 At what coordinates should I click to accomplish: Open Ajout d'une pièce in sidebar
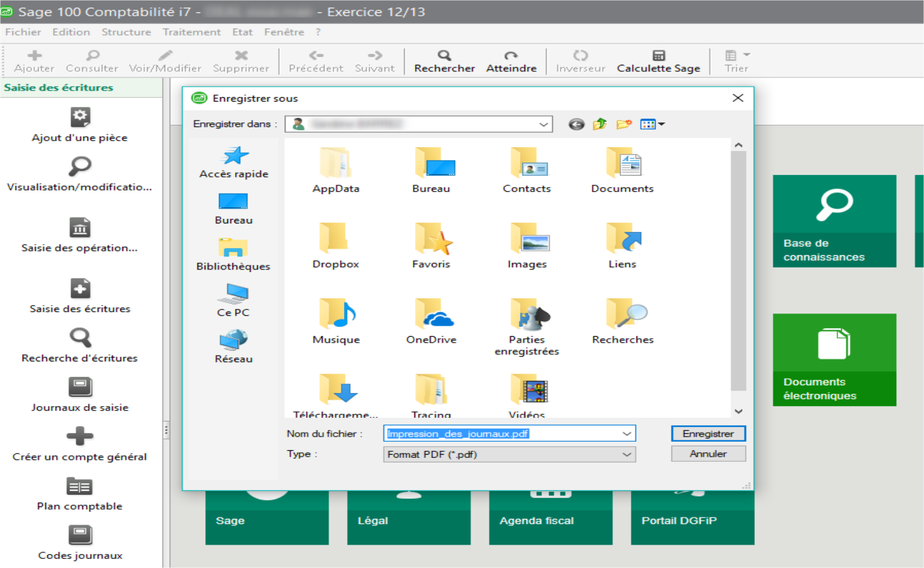tap(80, 118)
